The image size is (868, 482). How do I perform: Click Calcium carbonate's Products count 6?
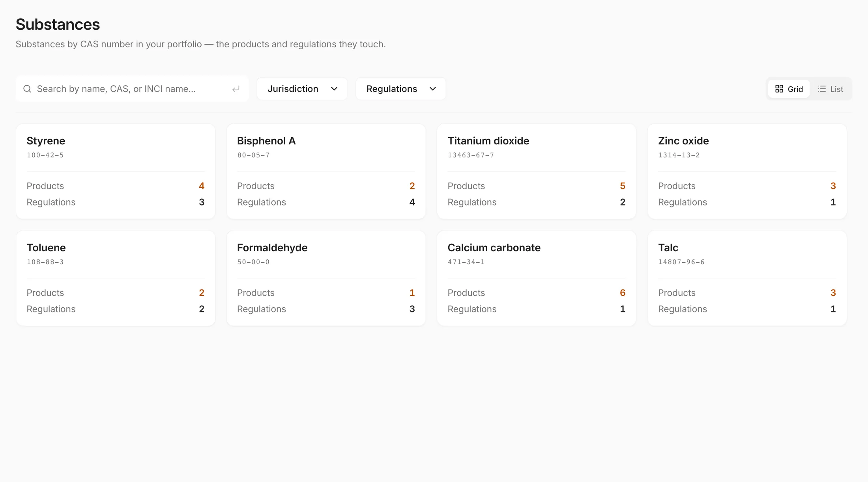(x=623, y=293)
